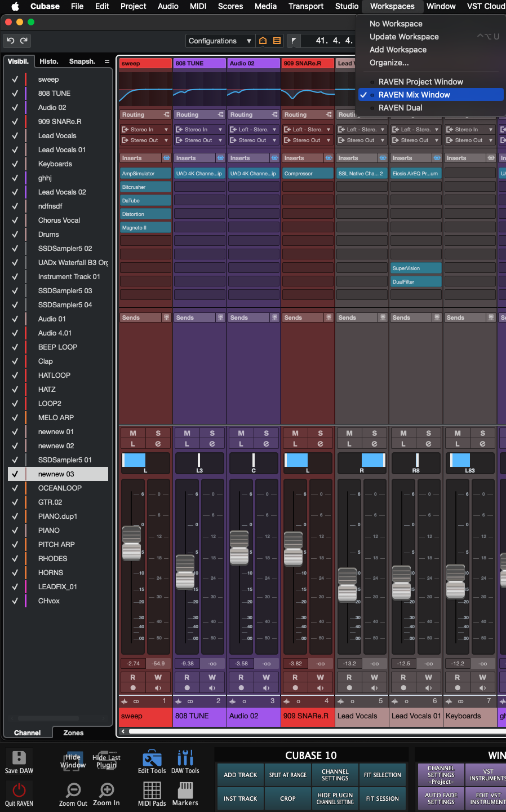Click the AUTO FADE SETTINGS button

point(441,798)
